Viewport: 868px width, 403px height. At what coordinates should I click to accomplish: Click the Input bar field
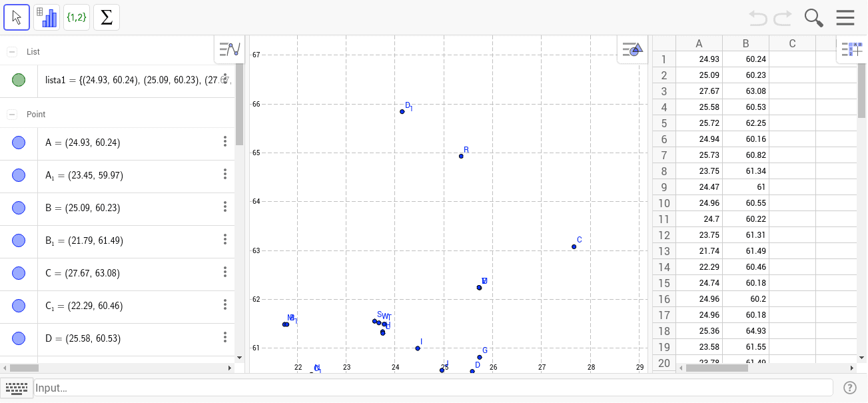433,388
